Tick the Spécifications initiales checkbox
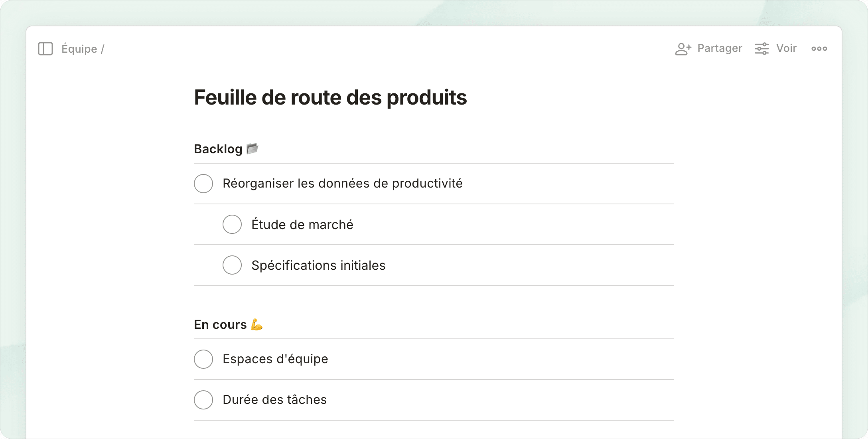 [232, 265]
